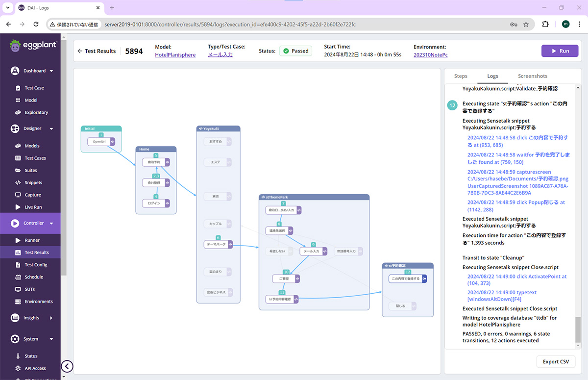Click the System section icon

pos(15,339)
